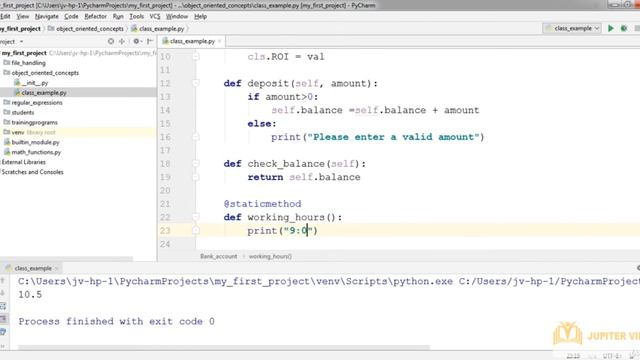Select math_functions.py in the project tree

click(36, 152)
